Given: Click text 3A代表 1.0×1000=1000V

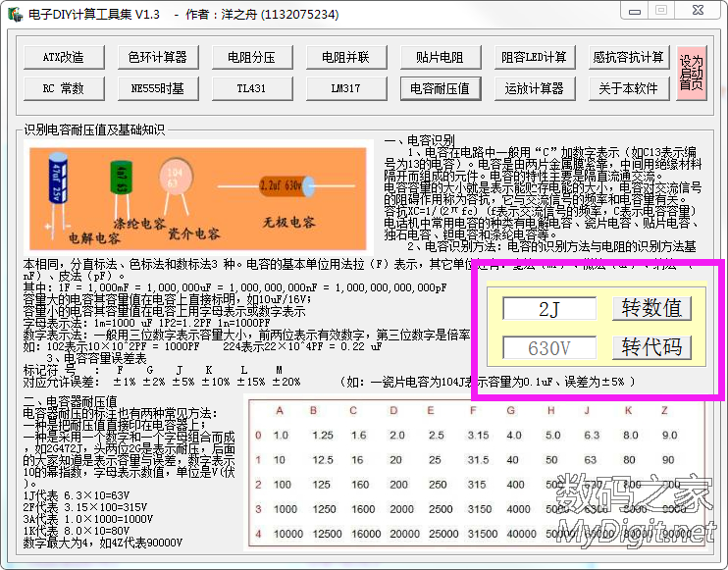Looking at the screenshot, I should (88, 519).
